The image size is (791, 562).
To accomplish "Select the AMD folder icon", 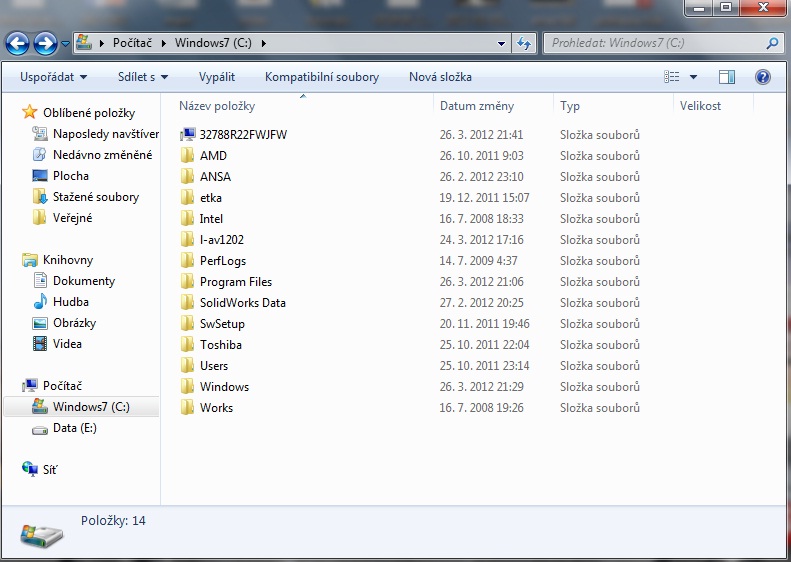I will coord(187,155).
